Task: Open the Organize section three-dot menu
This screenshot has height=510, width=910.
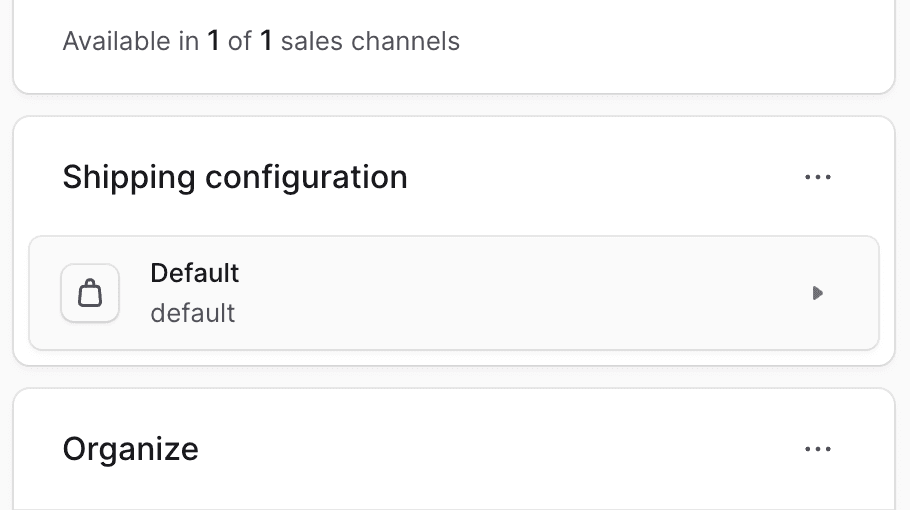Action: coord(817,450)
